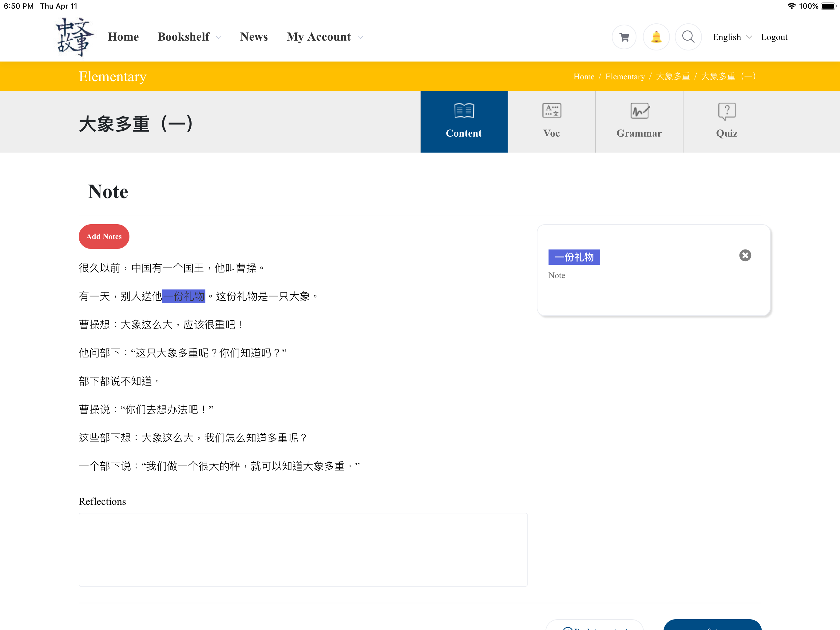Switch to the Grammar tab
The image size is (840, 630).
[x=639, y=122]
